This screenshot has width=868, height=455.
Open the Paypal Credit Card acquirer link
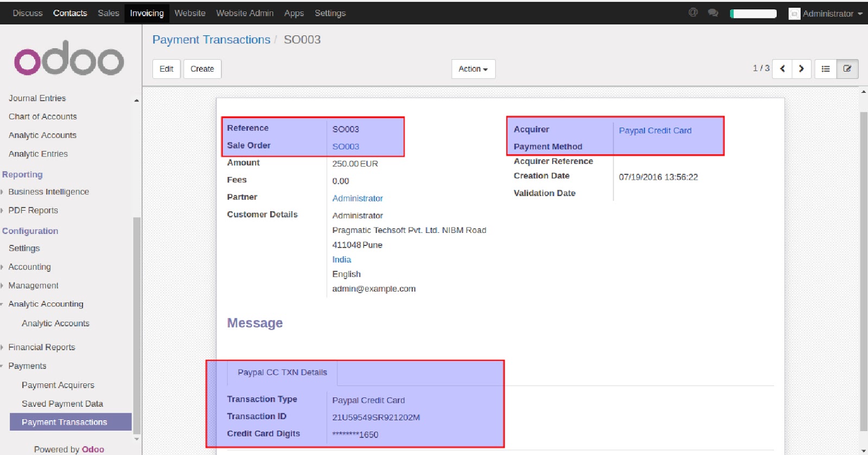pos(655,130)
